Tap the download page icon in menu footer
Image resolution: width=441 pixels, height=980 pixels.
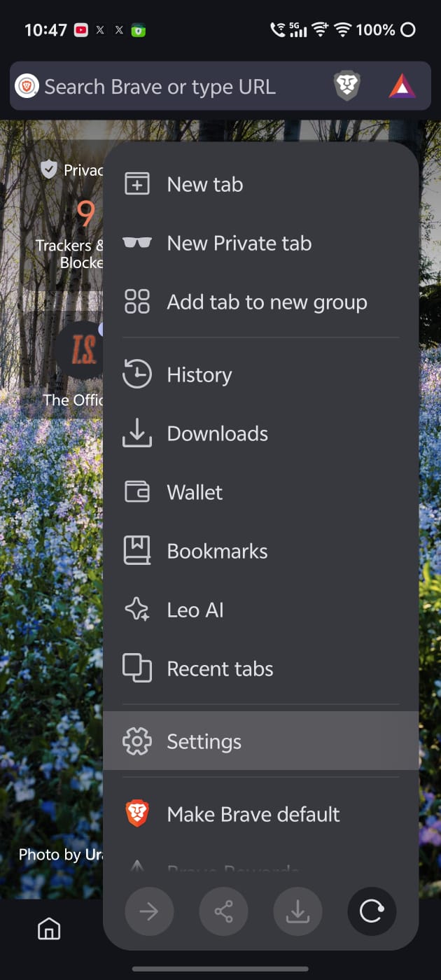(297, 911)
